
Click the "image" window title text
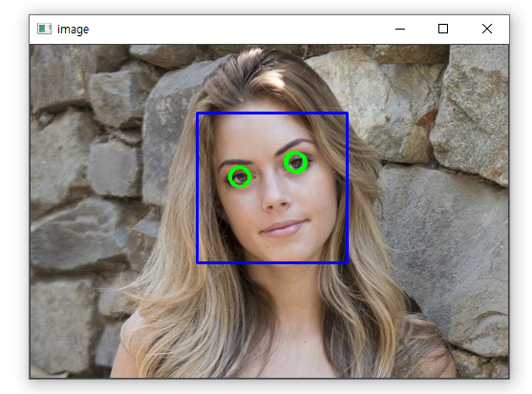coord(73,30)
